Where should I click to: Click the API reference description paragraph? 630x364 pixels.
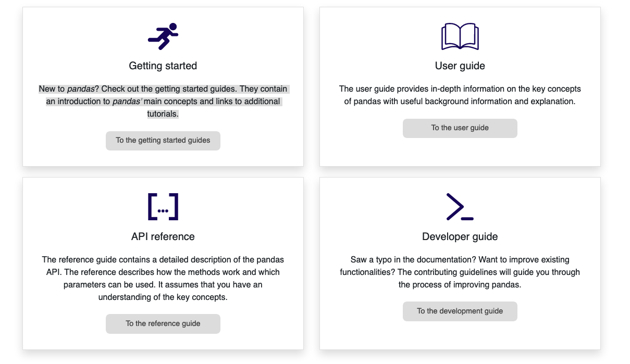[163, 279]
